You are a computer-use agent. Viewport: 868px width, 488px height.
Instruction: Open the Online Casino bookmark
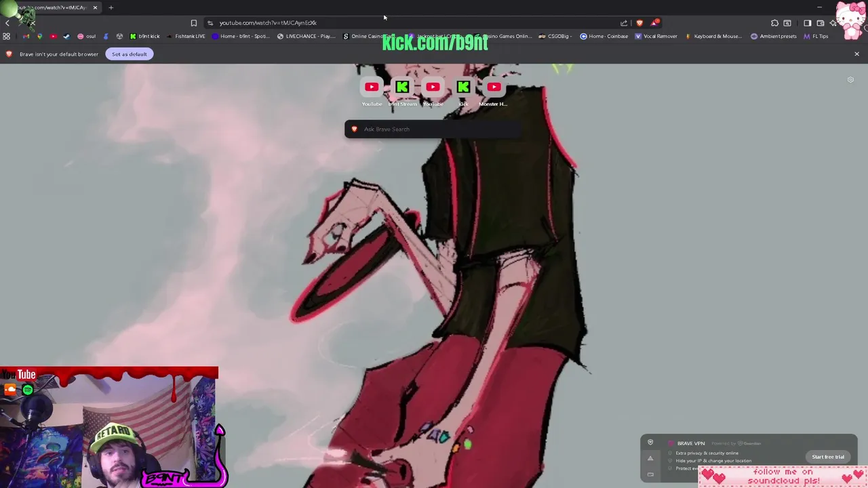pos(370,37)
